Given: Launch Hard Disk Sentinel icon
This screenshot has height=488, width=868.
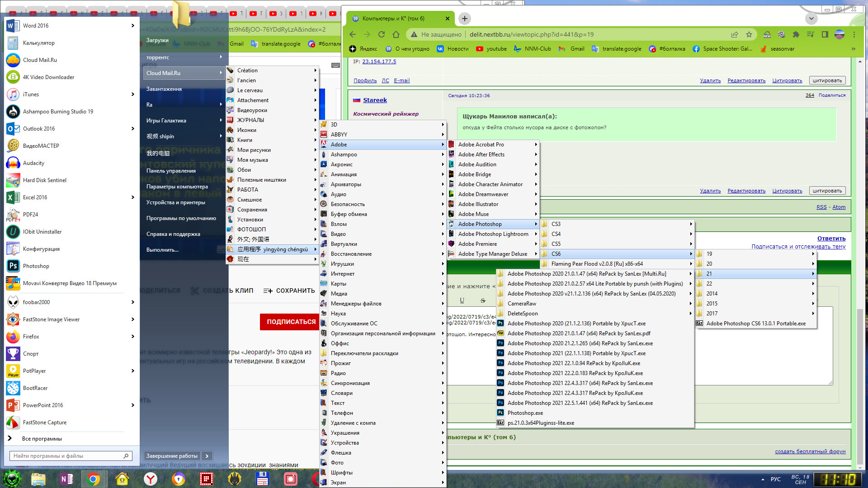Looking at the screenshot, I should click(13, 180).
